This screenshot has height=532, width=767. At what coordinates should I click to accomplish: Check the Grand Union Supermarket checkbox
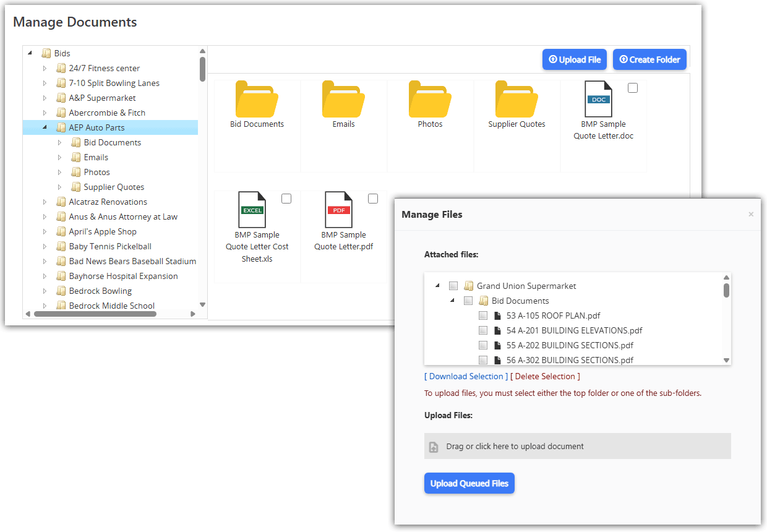click(453, 285)
